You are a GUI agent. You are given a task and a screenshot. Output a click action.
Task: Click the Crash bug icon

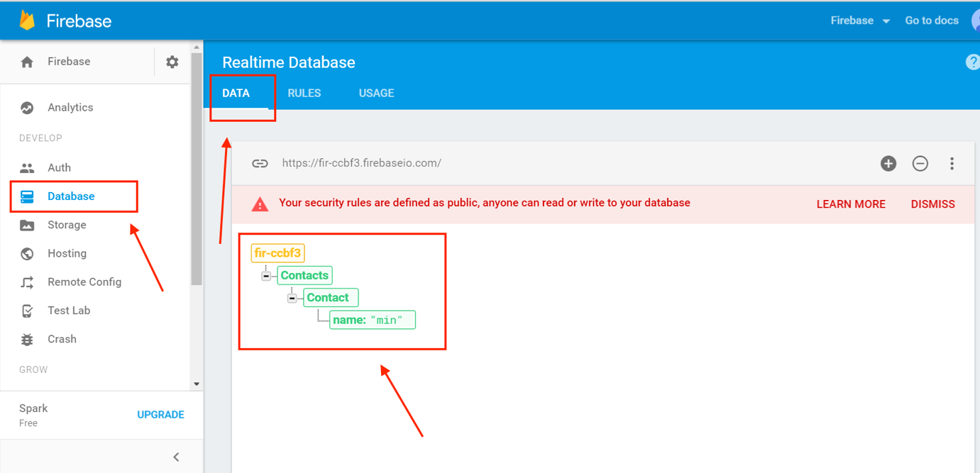[x=27, y=339]
